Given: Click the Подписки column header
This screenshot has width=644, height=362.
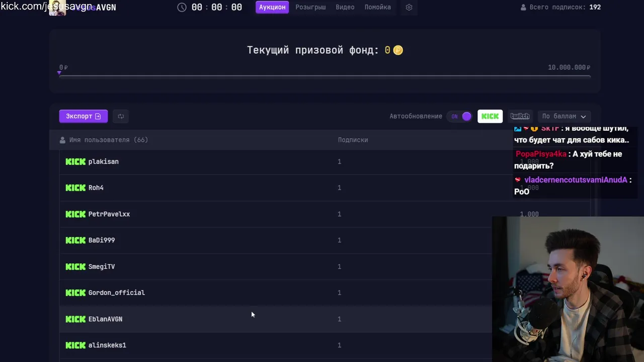Looking at the screenshot, I should [353, 140].
